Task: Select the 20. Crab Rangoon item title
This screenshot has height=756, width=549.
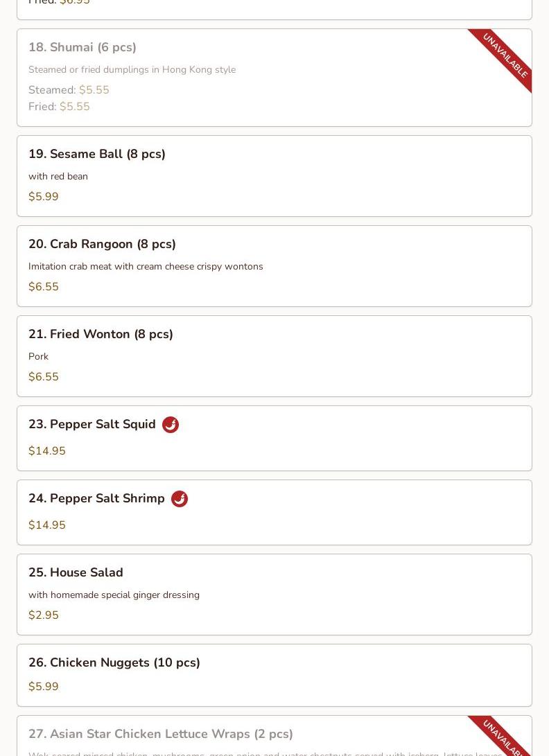Action: point(102,244)
